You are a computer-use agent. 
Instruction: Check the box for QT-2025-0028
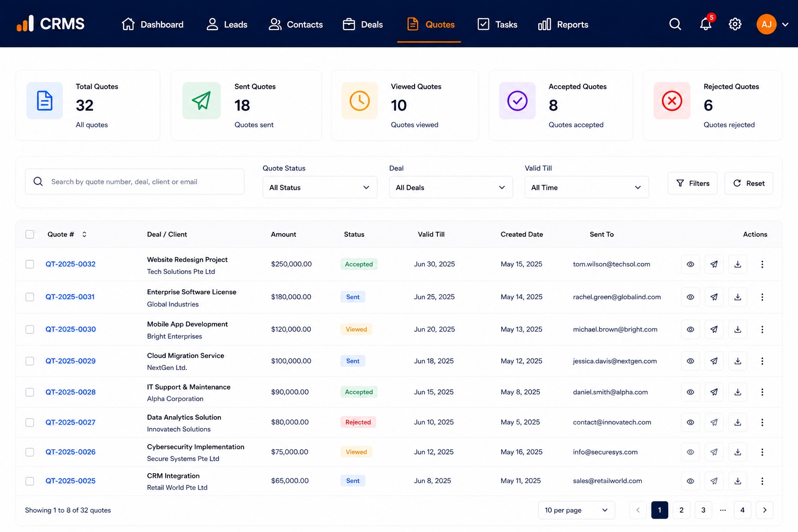point(30,392)
